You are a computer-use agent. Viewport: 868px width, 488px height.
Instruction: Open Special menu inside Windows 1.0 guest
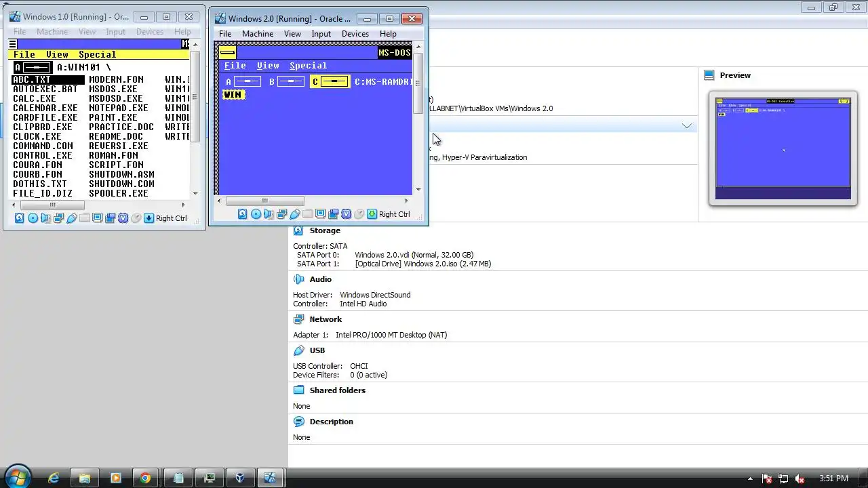[x=98, y=54]
